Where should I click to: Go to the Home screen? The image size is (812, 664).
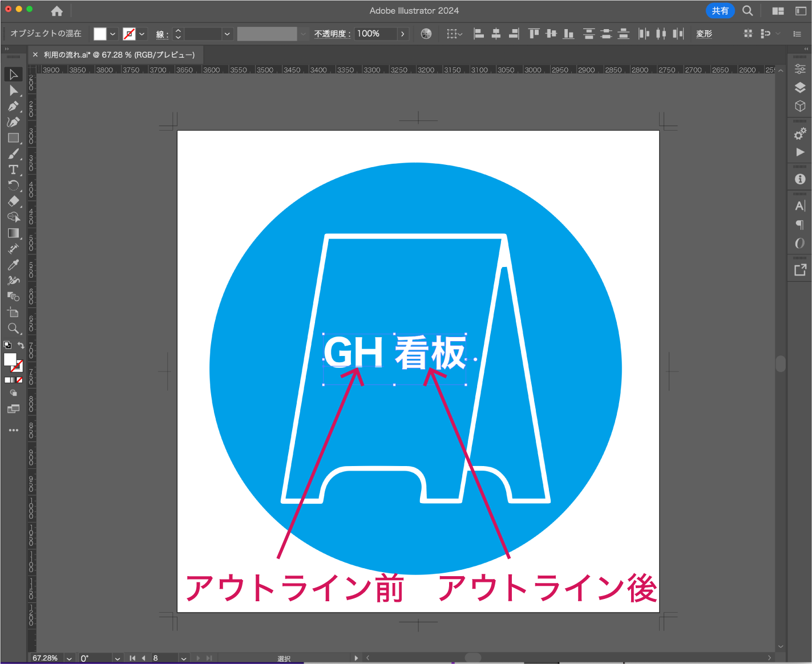point(56,11)
